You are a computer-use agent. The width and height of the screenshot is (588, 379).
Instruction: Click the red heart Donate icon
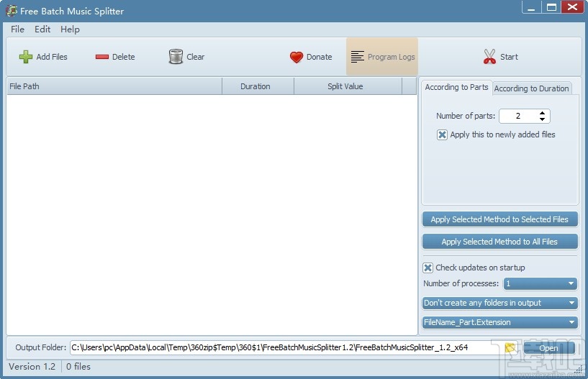pos(297,57)
